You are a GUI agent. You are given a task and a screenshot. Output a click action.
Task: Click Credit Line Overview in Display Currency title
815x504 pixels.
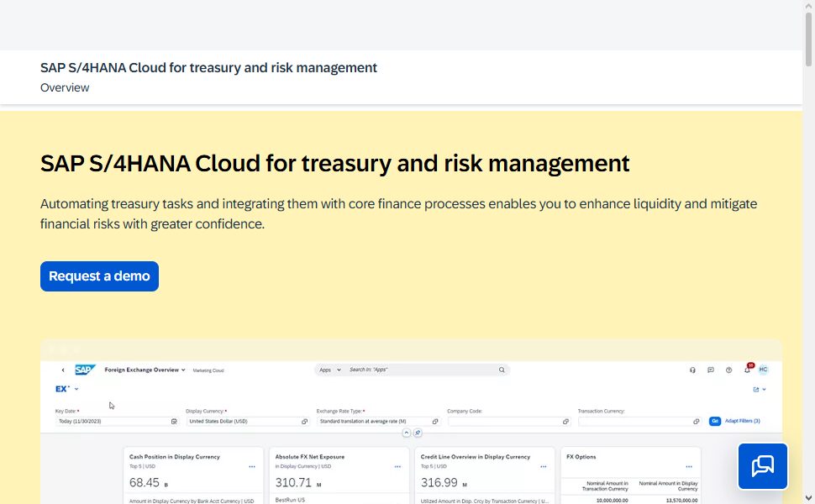point(475,457)
